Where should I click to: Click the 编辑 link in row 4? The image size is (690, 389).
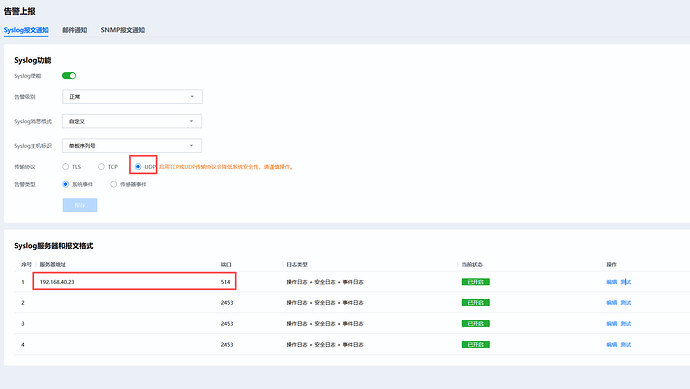612,345
